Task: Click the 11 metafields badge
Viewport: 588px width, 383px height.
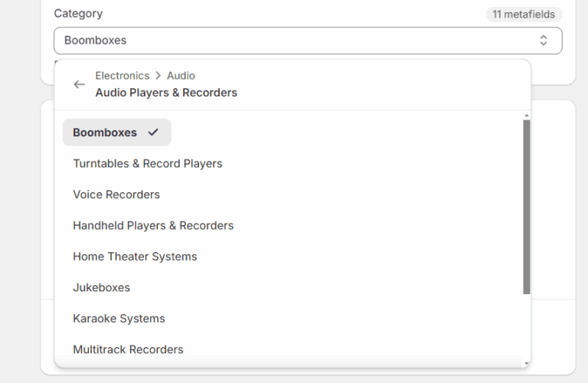Action: click(x=524, y=15)
